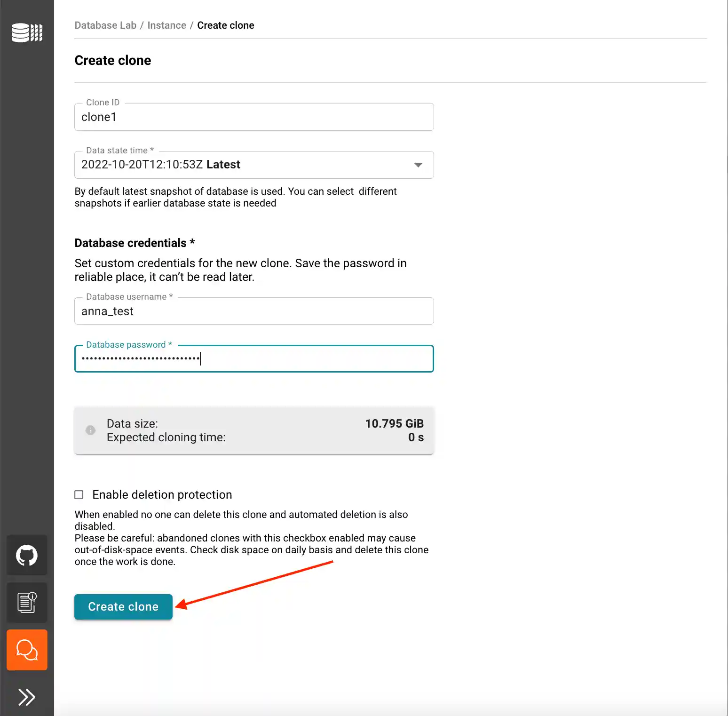Image resolution: width=728 pixels, height=716 pixels.
Task: Toggle the deletion protection option on
Action: (79, 494)
